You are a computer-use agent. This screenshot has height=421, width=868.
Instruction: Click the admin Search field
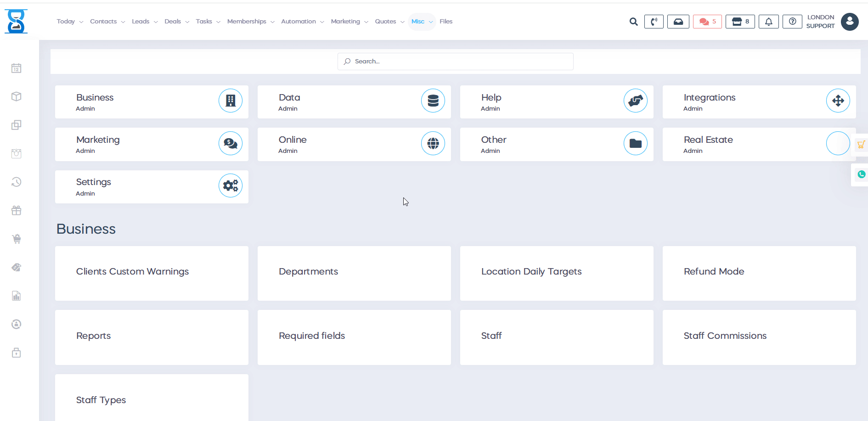pos(455,62)
